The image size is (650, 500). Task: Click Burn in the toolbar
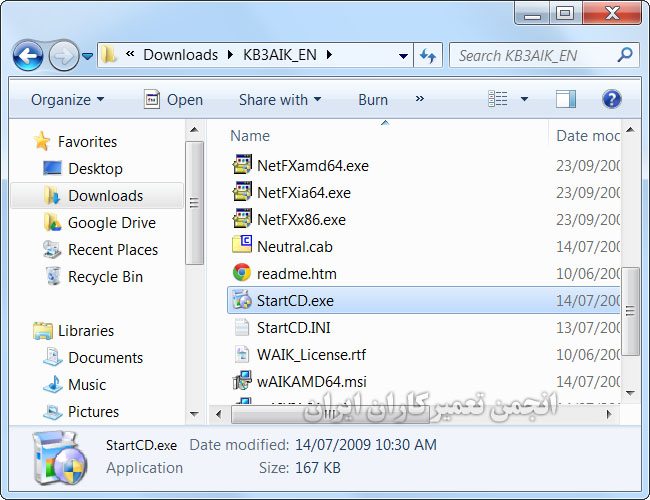pos(373,100)
